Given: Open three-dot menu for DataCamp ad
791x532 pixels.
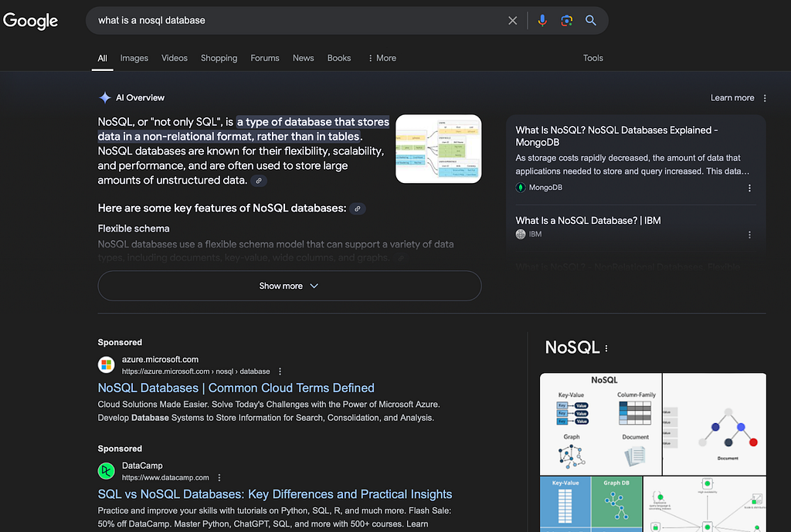Looking at the screenshot, I should coord(219,477).
